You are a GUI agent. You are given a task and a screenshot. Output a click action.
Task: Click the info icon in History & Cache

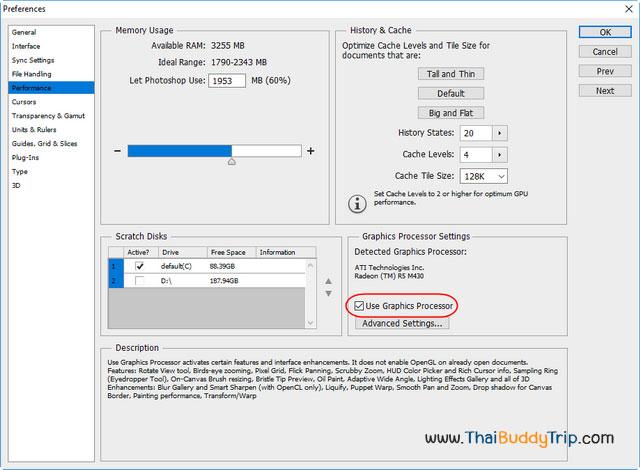coord(357,203)
